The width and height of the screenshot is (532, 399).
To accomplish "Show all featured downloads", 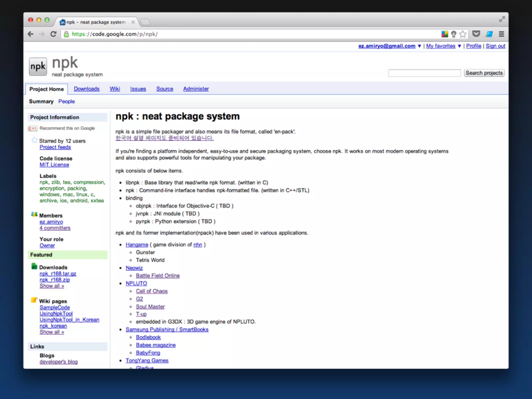I will (x=52, y=286).
